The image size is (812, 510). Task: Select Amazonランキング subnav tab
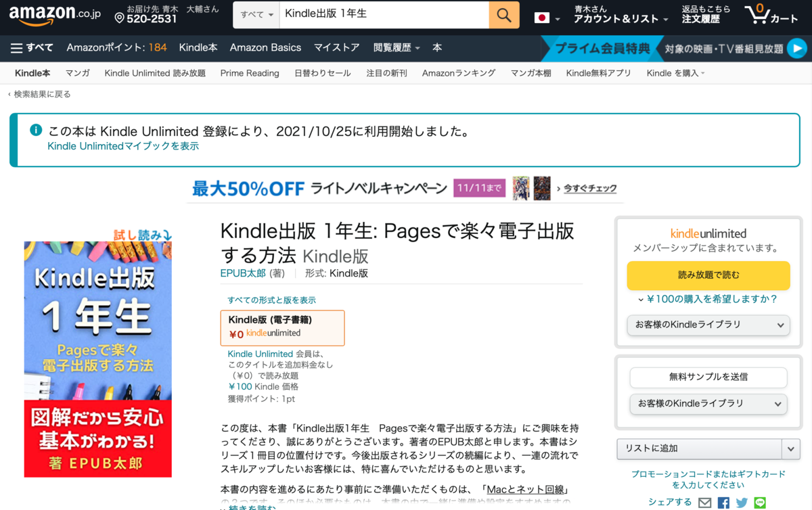(459, 73)
